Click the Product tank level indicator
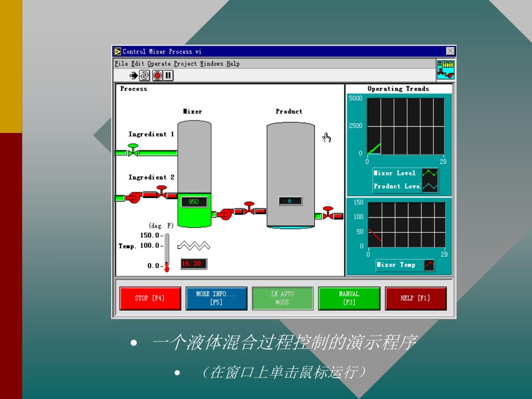532x399 pixels. pos(291,176)
